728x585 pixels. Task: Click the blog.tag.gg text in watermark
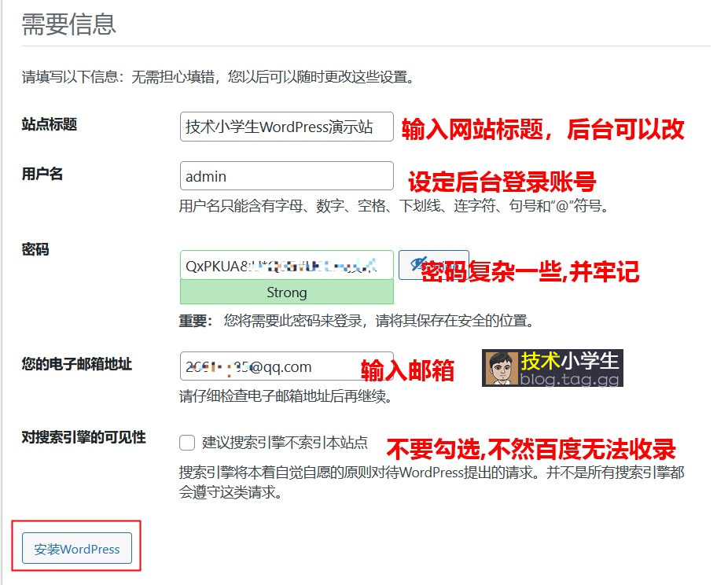click(x=569, y=379)
